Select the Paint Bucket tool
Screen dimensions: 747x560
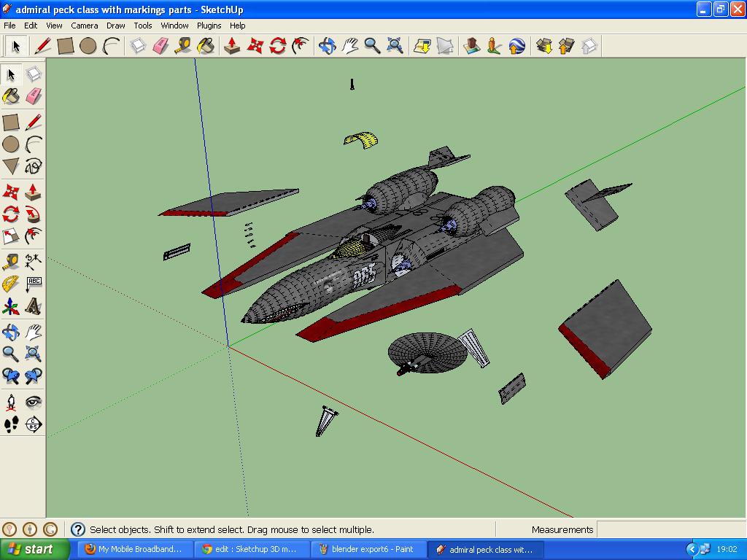(11, 96)
